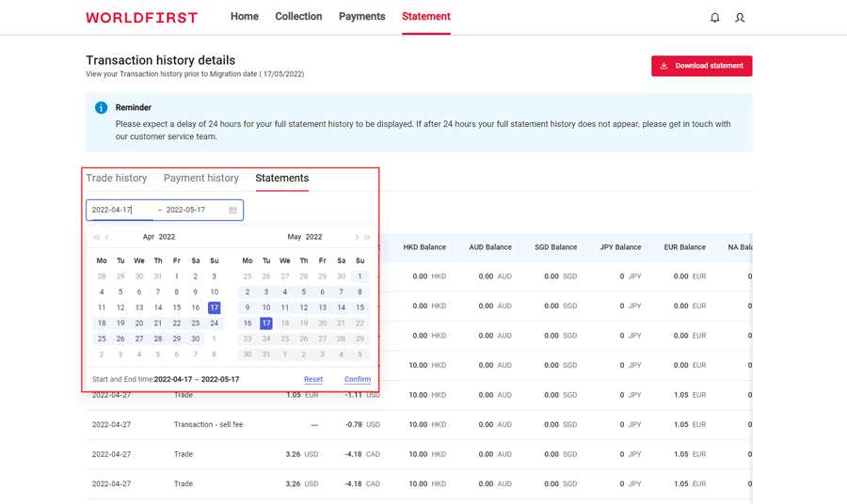Click the start date field 2022-04-17
The image size is (847, 504).
pyautogui.click(x=120, y=210)
